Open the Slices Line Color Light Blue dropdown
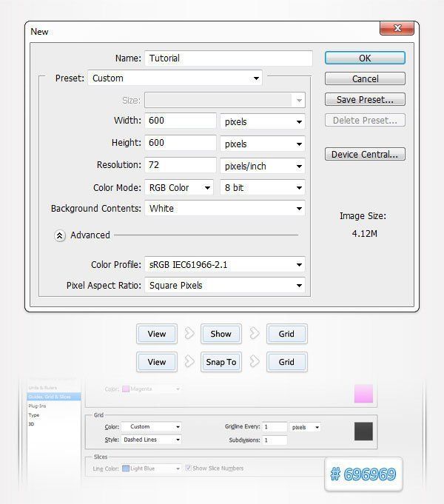Image resolution: width=444 pixels, height=504 pixels. (152, 468)
